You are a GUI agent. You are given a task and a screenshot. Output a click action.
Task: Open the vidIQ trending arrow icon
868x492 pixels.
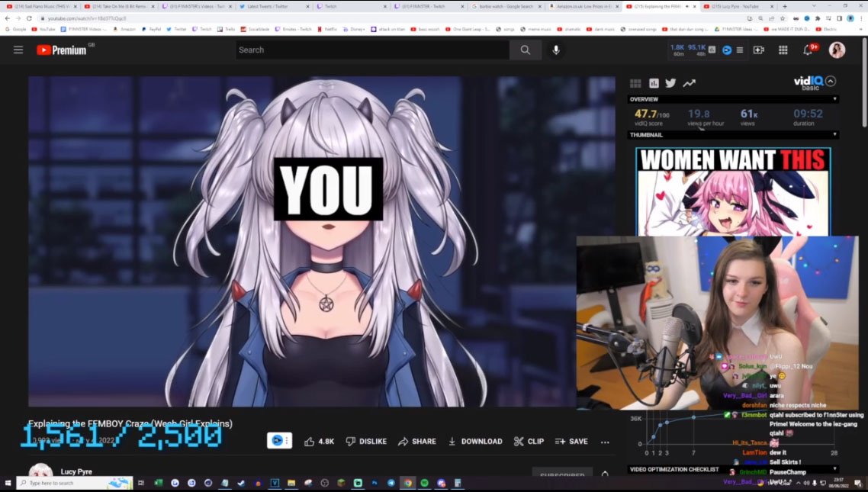point(689,83)
